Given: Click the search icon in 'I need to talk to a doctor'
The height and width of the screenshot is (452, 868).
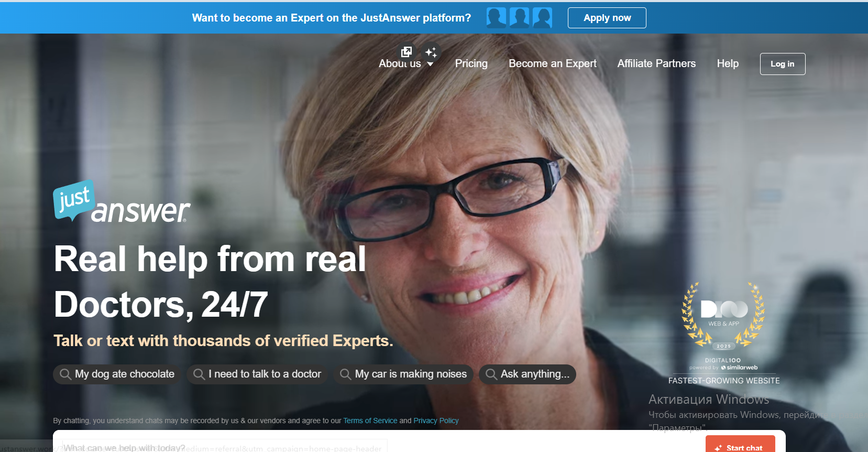Looking at the screenshot, I should click(x=199, y=374).
